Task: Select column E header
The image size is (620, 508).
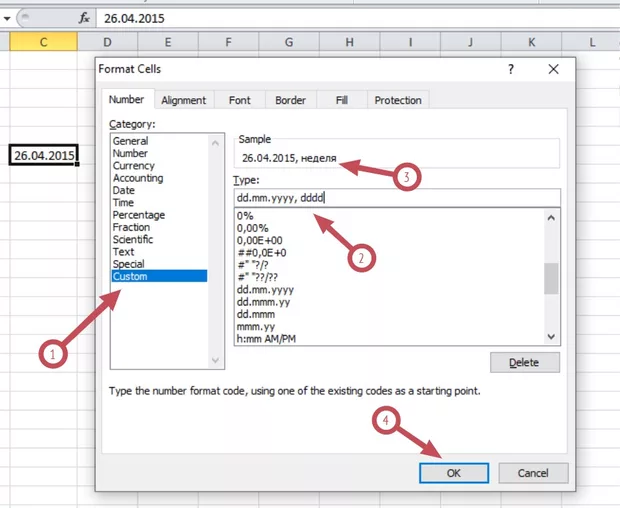Action: [168, 42]
